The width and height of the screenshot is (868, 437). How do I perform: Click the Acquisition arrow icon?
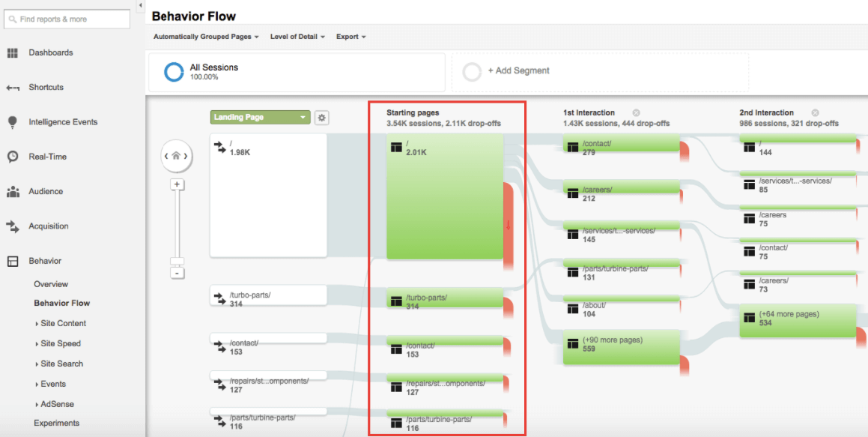(13, 226)
